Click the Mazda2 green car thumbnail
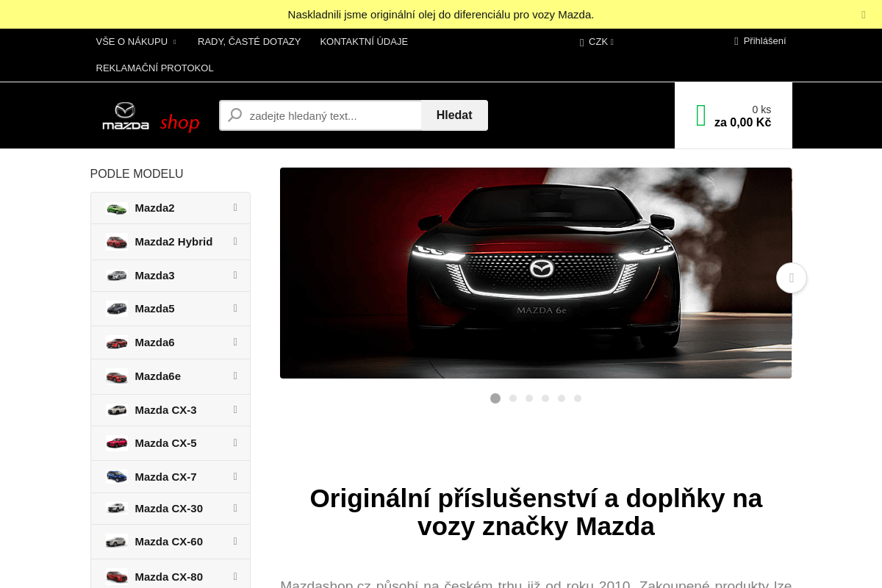882x588 pixels. [116, 209]
